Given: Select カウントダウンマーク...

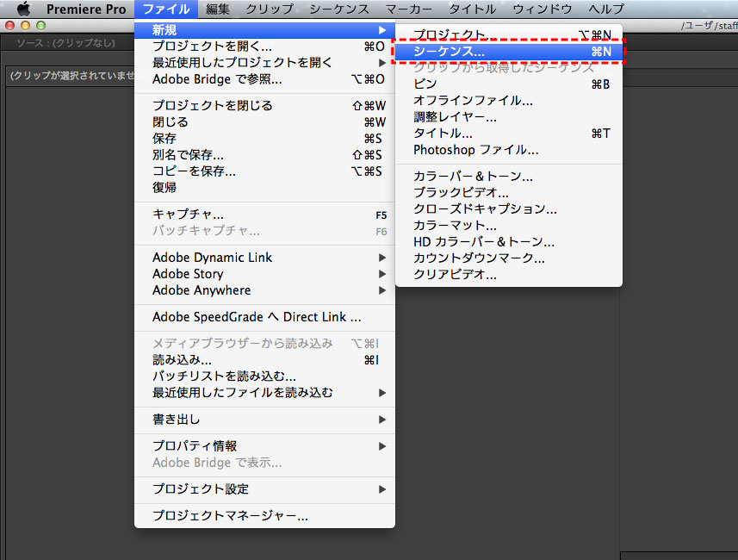Looking at the screenshot, I should pos(509,258).
